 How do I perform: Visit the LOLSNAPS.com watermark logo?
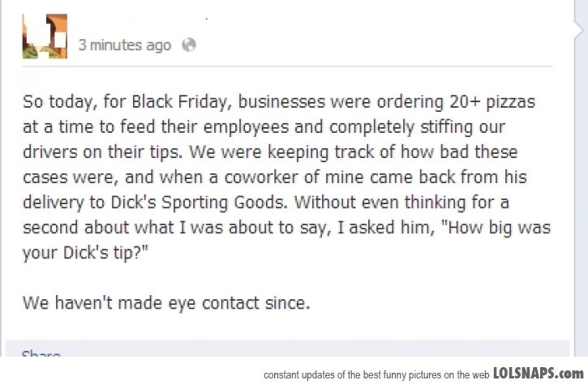(x=538, y=373)
